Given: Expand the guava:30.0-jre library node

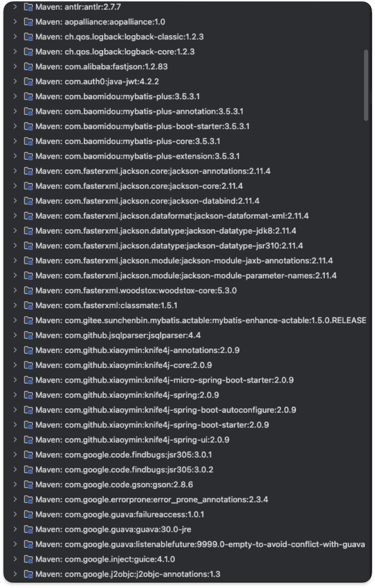Looking at the screenshot, I should click(x=15, y=529).
